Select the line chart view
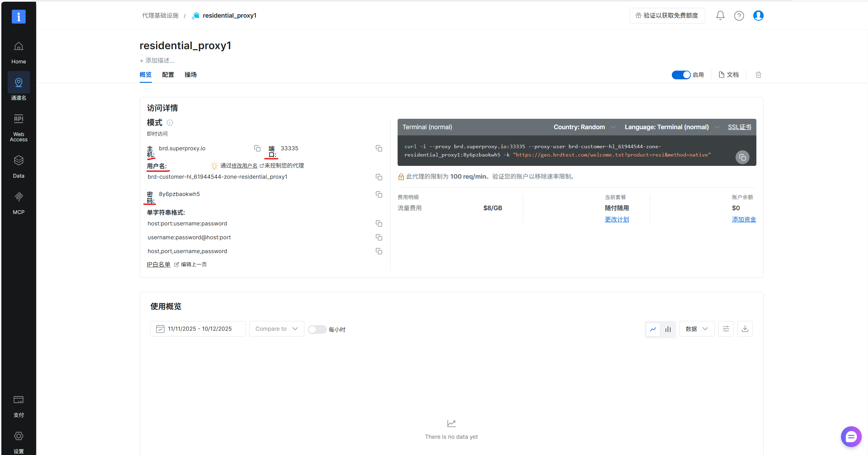 click(x=653, y=329)
